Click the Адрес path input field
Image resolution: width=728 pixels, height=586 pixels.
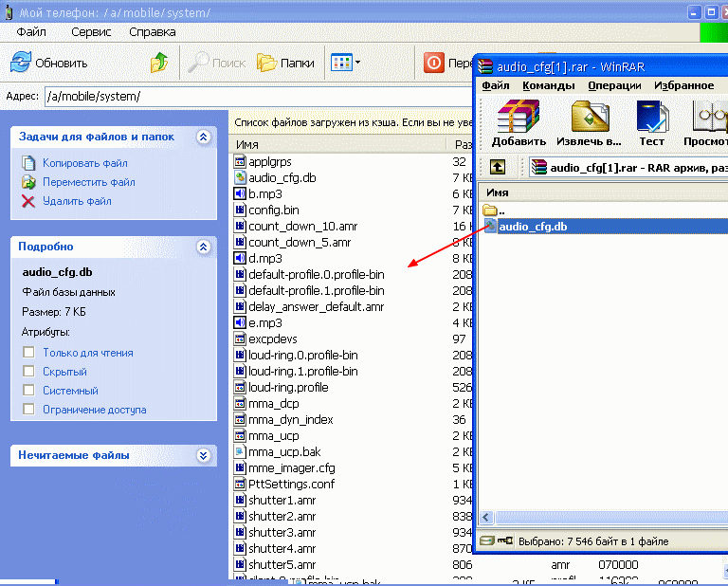pos(259,97)
